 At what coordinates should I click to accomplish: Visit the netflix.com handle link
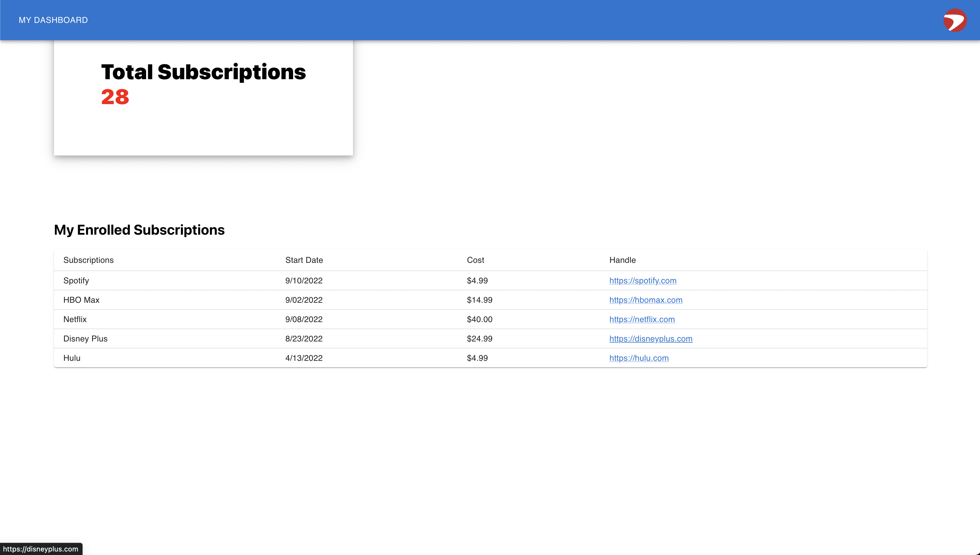click(642, 319)
